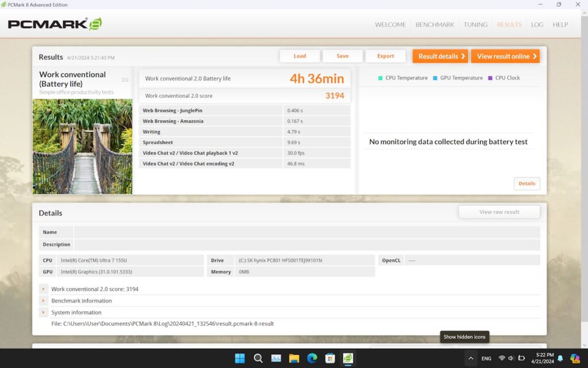Open the TUNING tab

pos(475,24)
